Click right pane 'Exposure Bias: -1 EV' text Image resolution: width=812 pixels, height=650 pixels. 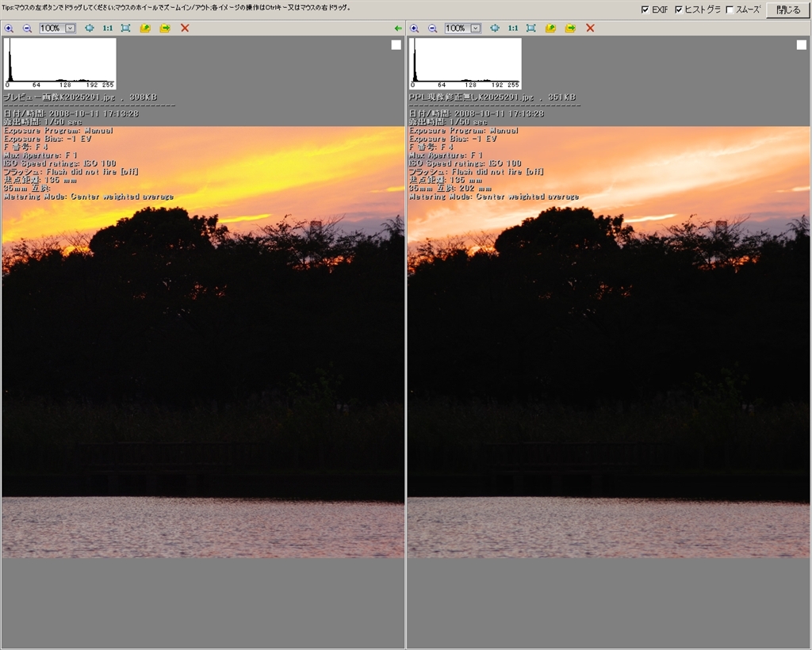pos(453,139)
